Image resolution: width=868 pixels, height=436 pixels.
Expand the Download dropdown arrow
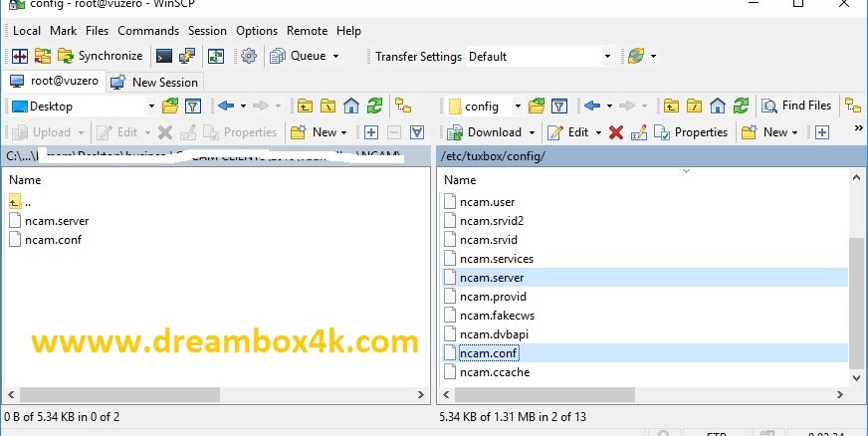pos(532,132)
